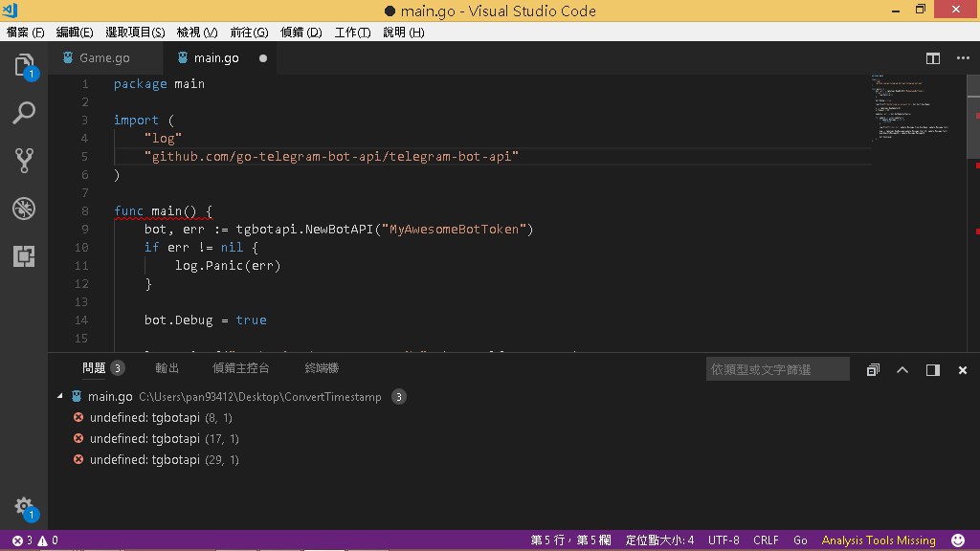Collapse the main.go problems group arrow
Viewport: 980px width, 551px height.
60,396
